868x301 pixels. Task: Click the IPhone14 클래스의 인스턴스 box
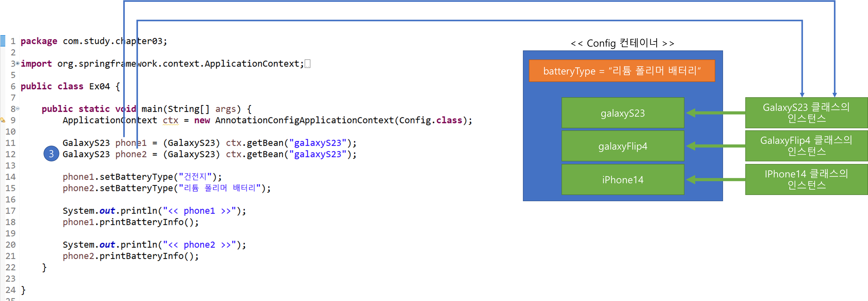click(x=806, y=179)
